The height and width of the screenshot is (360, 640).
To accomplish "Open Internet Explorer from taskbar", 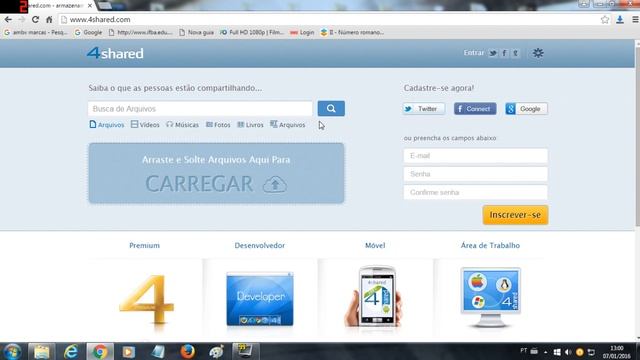I will point(71,351).
